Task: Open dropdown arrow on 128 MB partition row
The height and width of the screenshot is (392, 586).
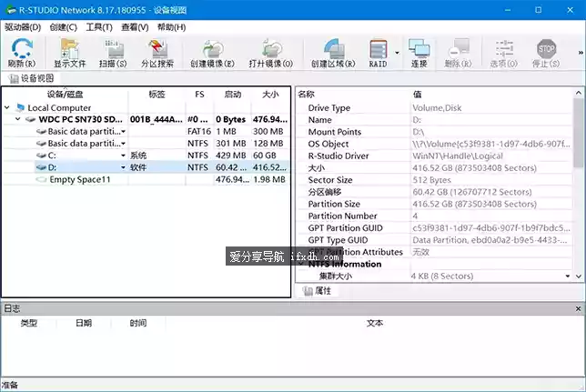Action: click(124, 144)
